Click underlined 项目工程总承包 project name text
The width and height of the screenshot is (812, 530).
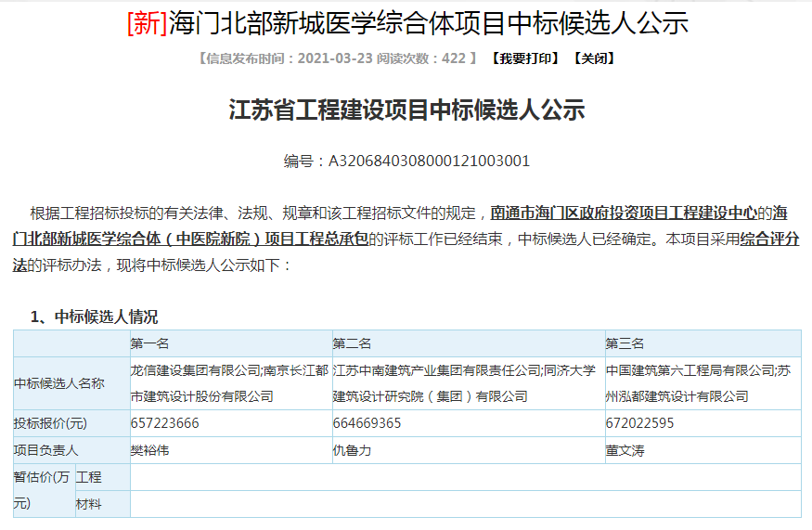(x=316, y=239)
